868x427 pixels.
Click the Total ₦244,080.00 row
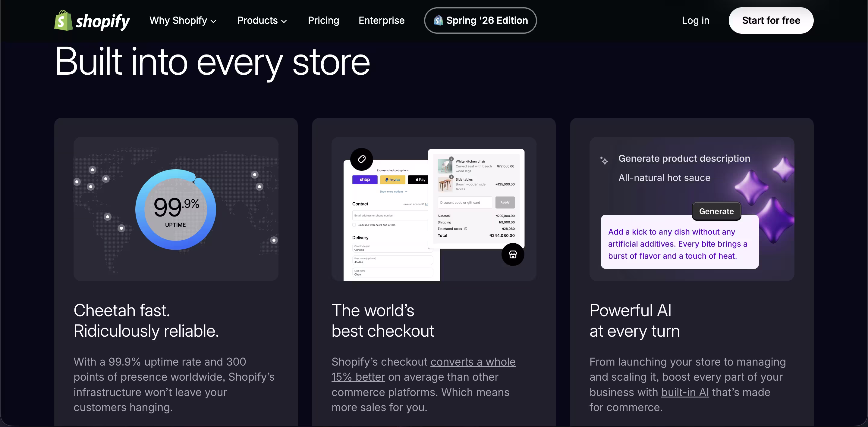(476, 236)
